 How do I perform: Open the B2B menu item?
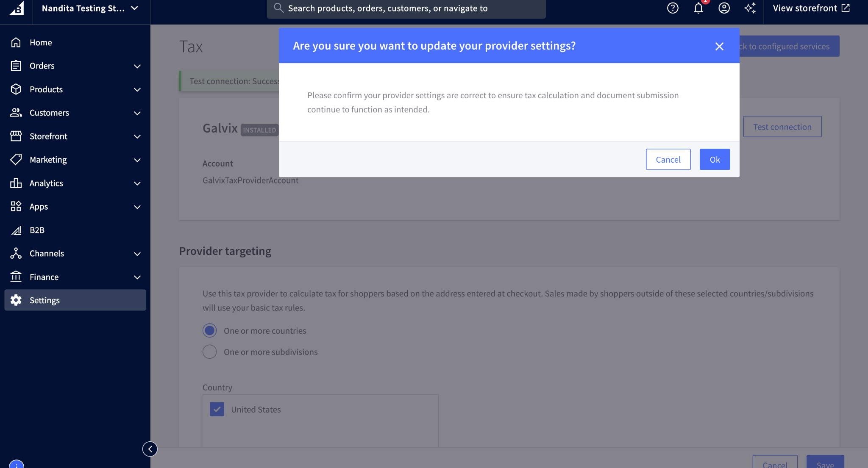(75, 230)
